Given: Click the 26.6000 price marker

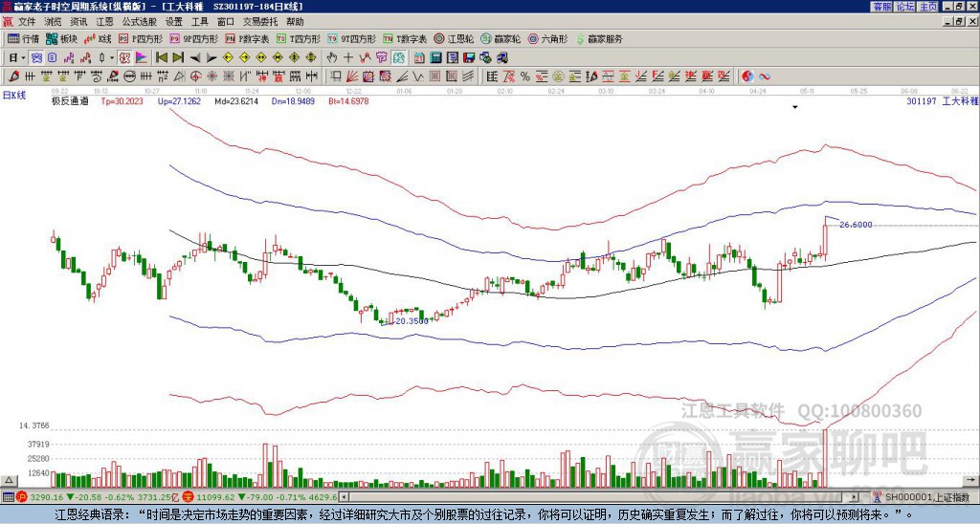Looking at the screenshot, I should [856, 225].
